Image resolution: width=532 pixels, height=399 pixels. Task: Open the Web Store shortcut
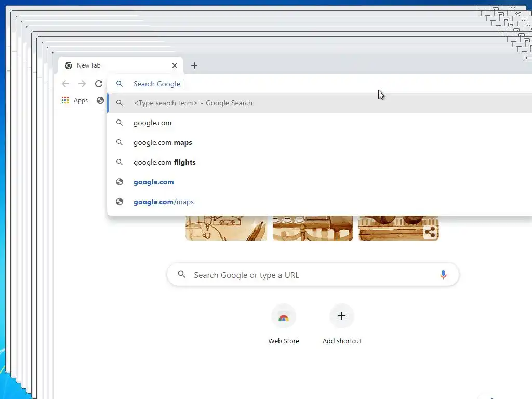[284, 317]
